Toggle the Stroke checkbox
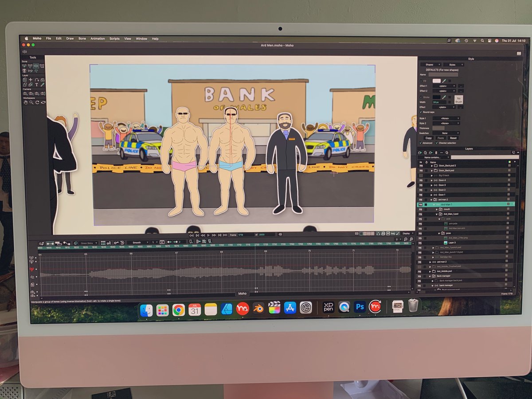 click(x=421, y=97)
